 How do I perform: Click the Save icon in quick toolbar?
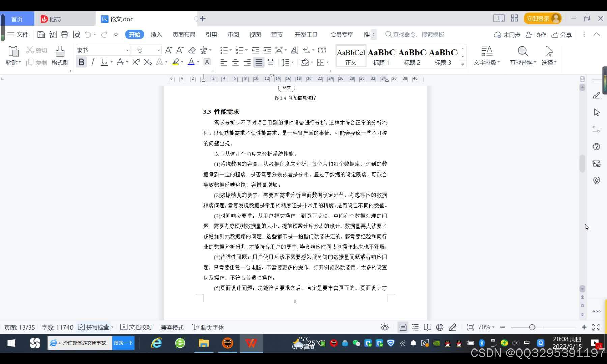pyautogui.click(x=41, y=34)
